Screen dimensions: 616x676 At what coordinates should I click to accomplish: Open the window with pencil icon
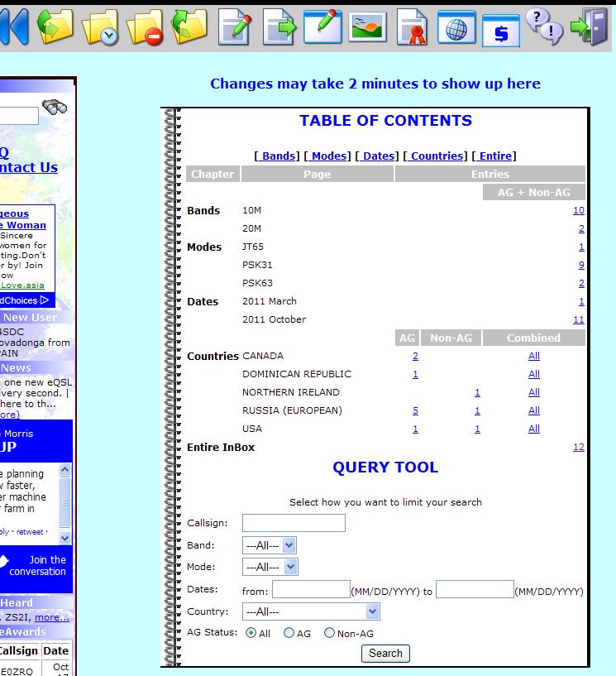point(323,26)
